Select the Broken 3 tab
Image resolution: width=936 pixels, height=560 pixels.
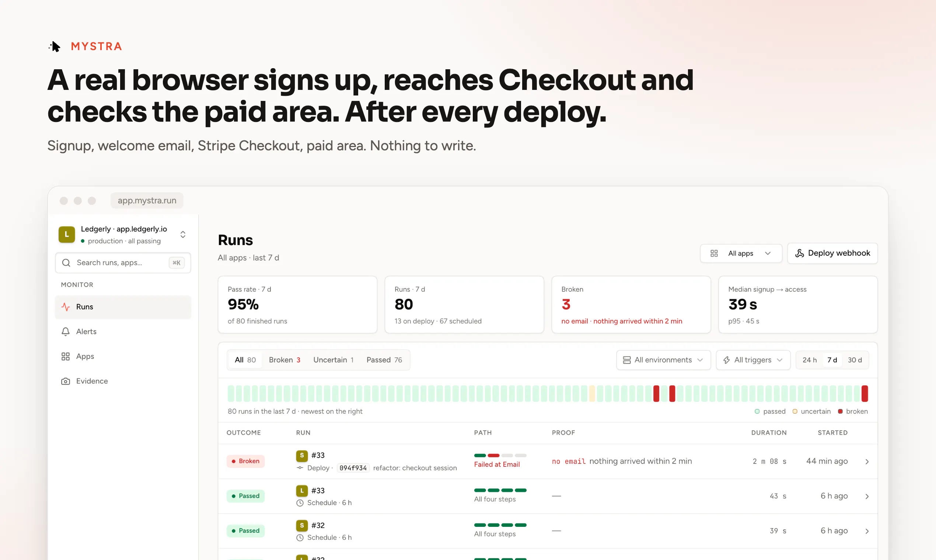tap(284, 360)
